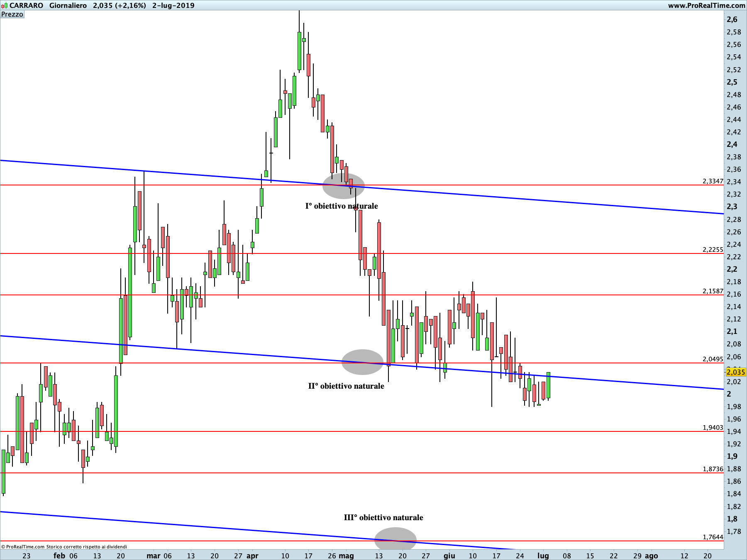
Task: Click the 2,5 price axis label
Action: point(732,82)
